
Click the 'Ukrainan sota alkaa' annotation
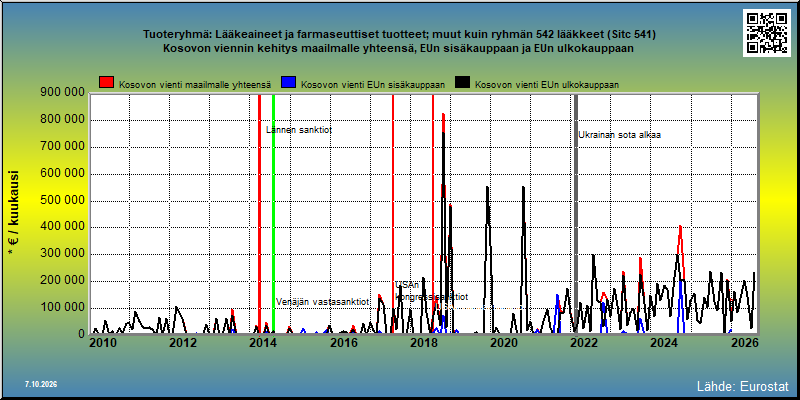point(619,135)
